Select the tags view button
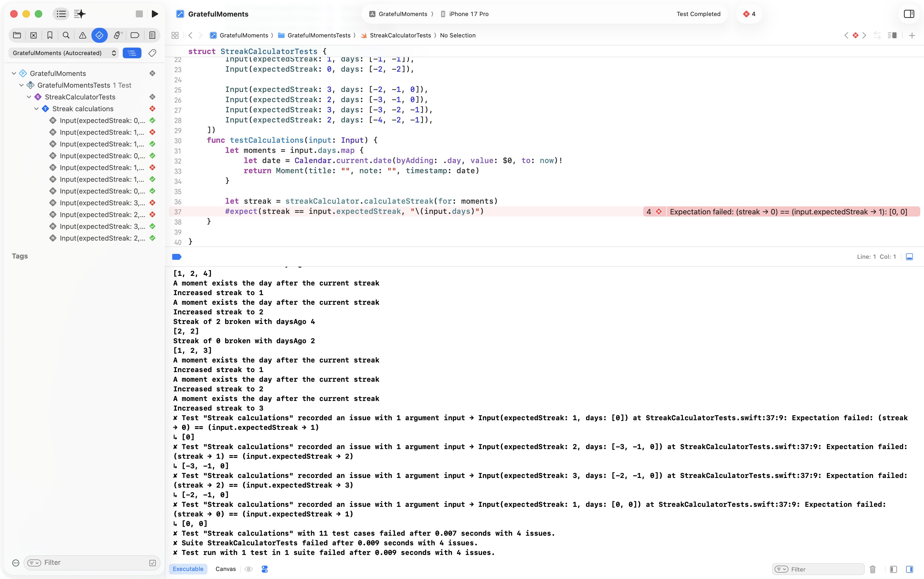Screen dimensions: 924x579 pyautogui.click(x=152, y=53)
